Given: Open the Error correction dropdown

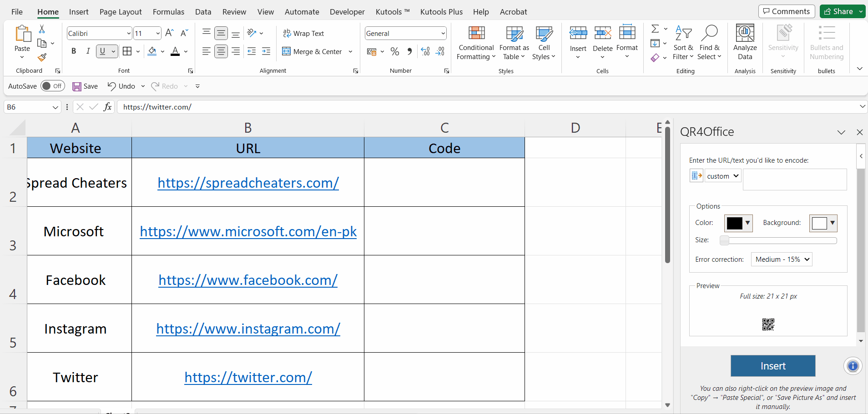Looking at the screenshot, I should (x=781, y=259).
